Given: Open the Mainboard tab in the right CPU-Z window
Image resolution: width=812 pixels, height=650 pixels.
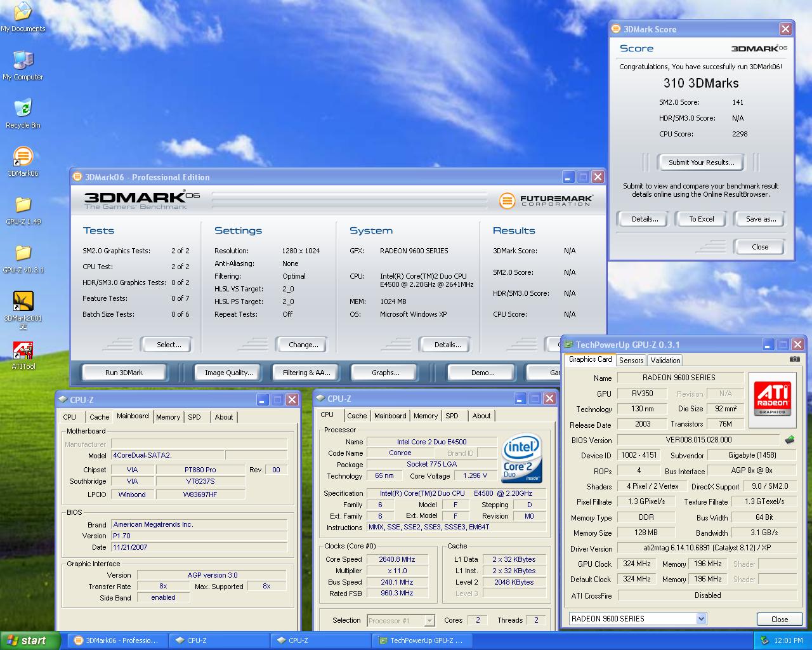Looking at the screenshot, I should coord(390,416).
